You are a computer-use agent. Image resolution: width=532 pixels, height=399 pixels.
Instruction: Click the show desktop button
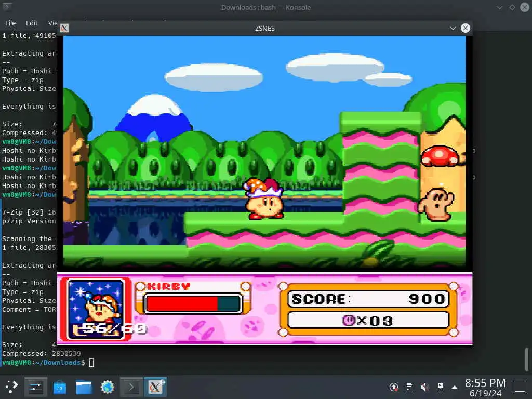click(x=520, y=387)
